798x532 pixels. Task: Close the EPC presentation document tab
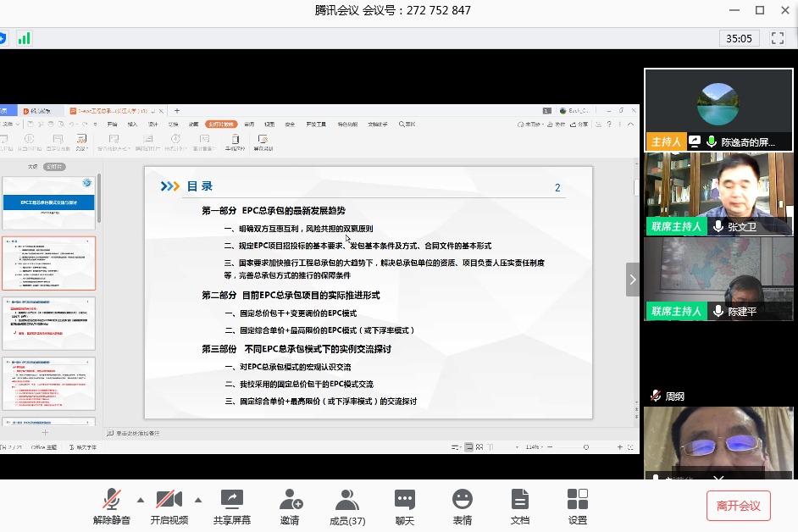(x=161, y=110)
